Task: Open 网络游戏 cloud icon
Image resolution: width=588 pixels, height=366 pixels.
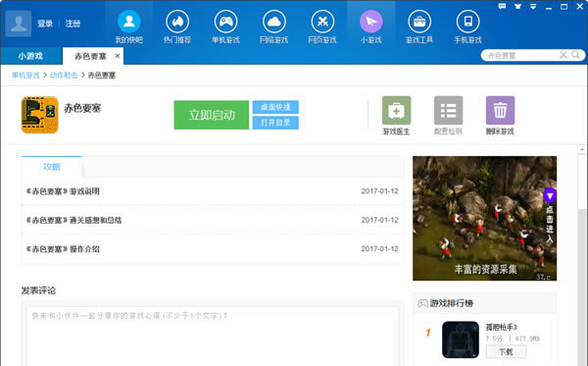Action: tap(274, 22)
